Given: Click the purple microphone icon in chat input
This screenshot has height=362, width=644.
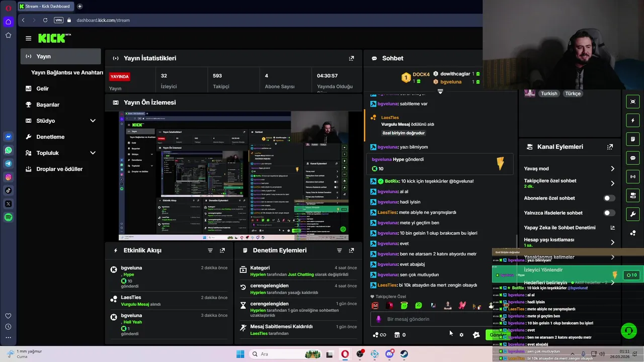Looking at the screenshot, I should point(379,319).
